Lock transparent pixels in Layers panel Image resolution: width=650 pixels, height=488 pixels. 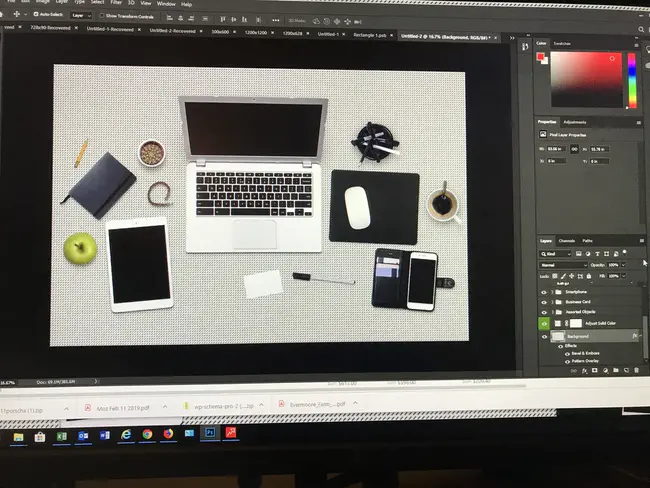click(x=555, y=276)
